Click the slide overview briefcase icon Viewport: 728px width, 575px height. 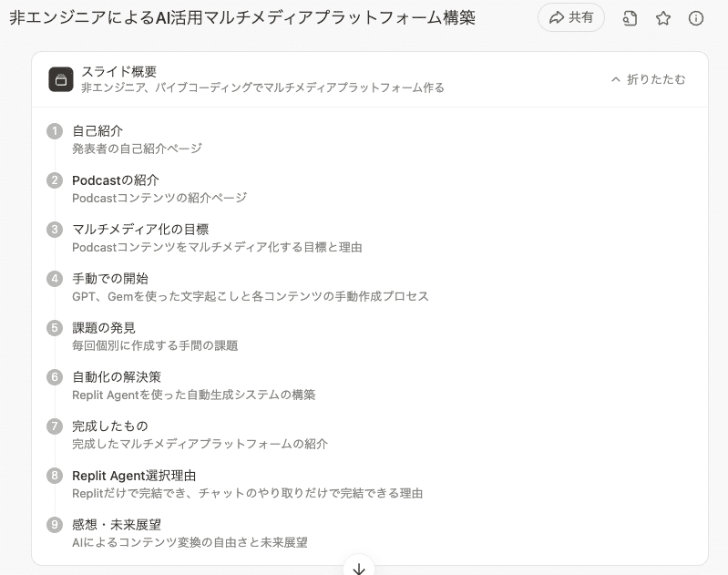[61, 79]
